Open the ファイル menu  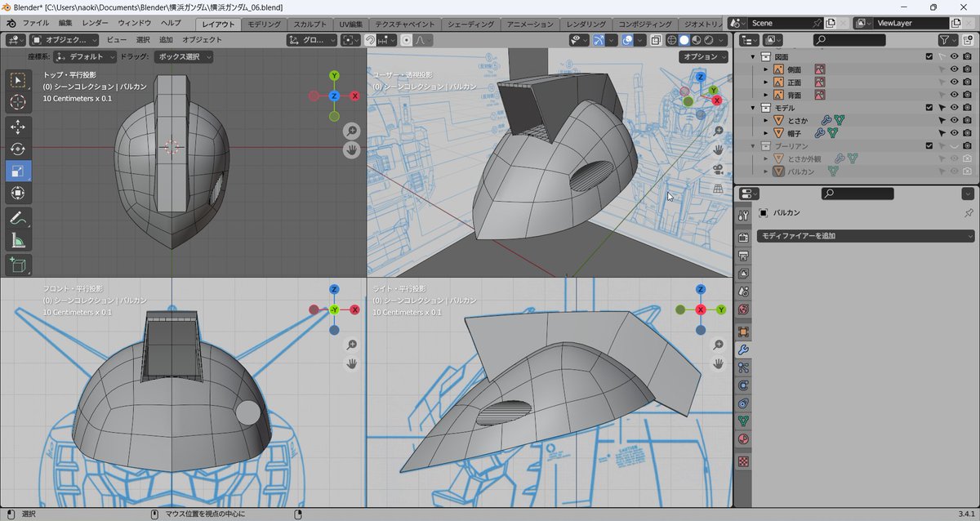click(35, 23)
